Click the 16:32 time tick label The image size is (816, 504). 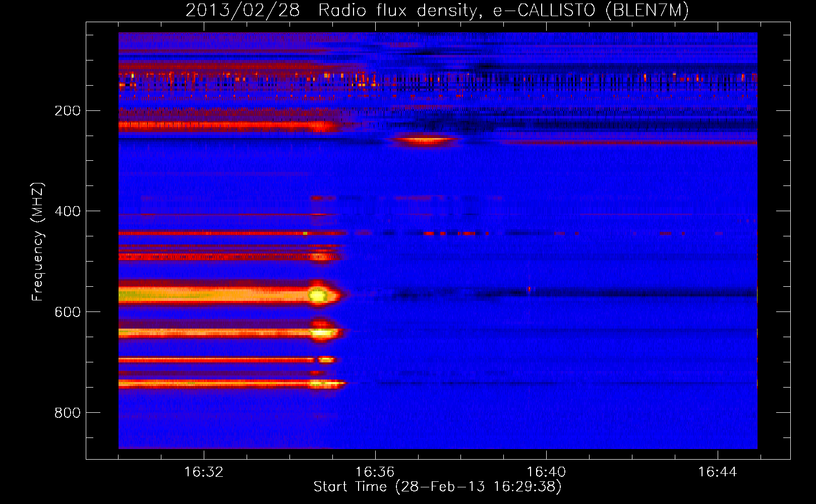click(x=204, y=472)
